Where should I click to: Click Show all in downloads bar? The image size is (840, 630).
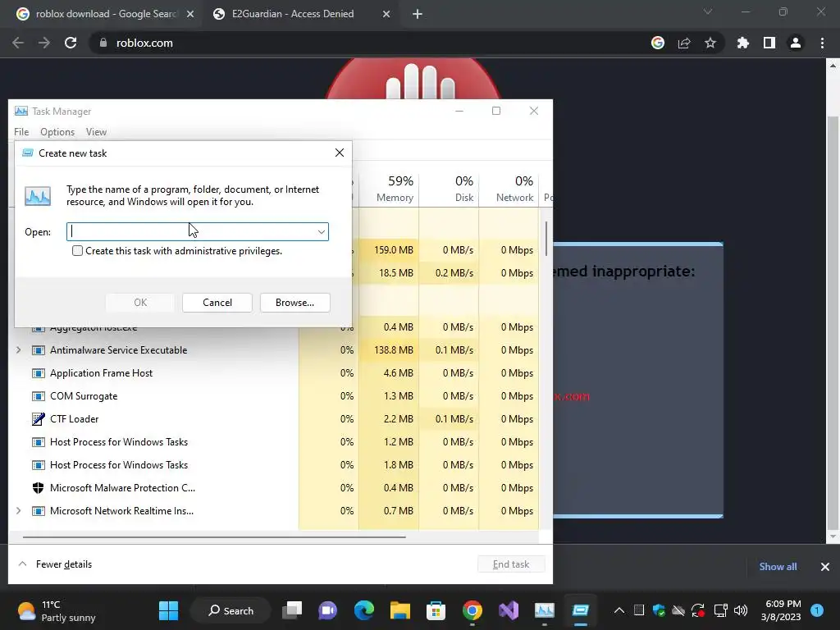coord(778,566)
